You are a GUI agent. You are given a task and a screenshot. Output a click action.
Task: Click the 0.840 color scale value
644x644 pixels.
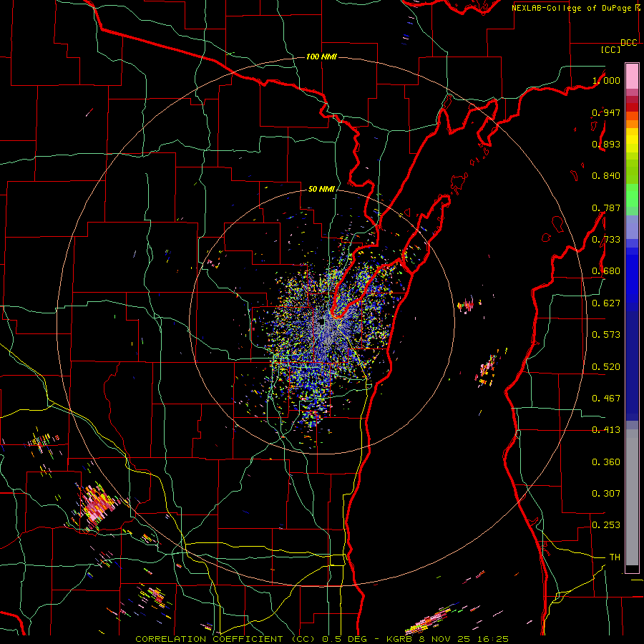pyautogui.click(x=606, y=176)
